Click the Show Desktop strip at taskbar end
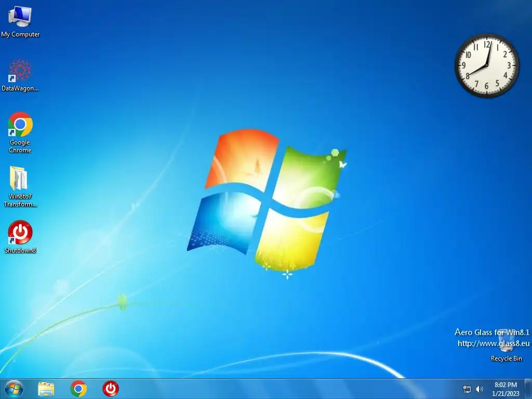This screenshot has width=532, height=399. pos(528,389)
